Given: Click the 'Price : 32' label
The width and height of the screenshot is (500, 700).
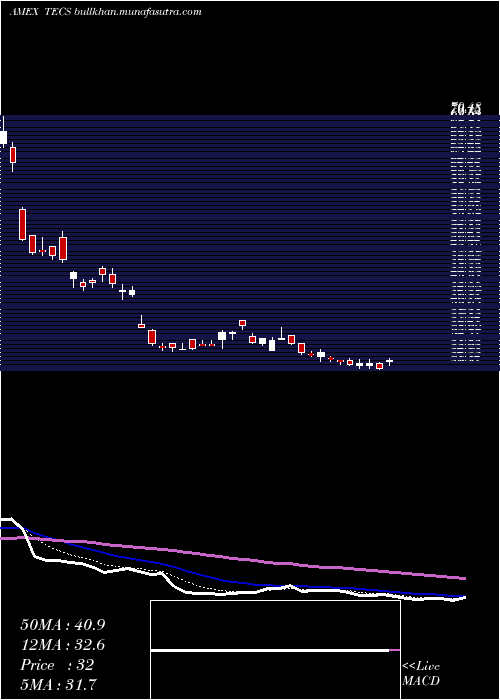Looking at the screenshot, I should click(x=57, y=665).
